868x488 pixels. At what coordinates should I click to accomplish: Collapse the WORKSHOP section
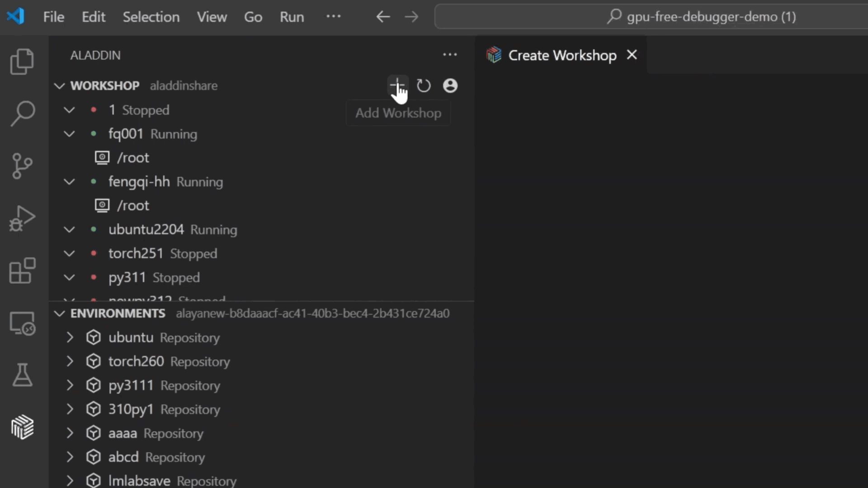point(59,86)
